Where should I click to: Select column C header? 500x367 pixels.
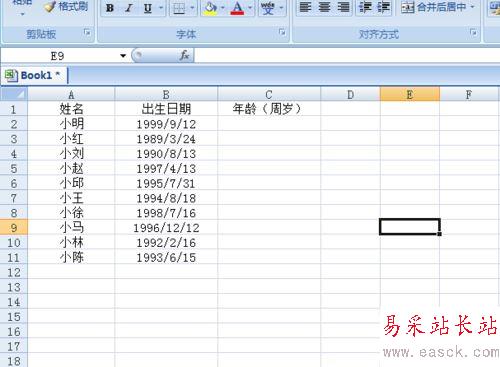click(269, 95)
